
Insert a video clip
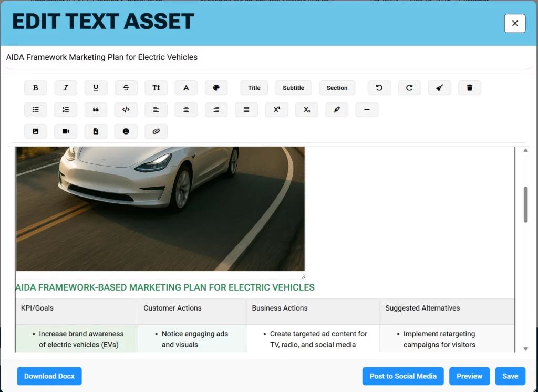click(66, 131)
